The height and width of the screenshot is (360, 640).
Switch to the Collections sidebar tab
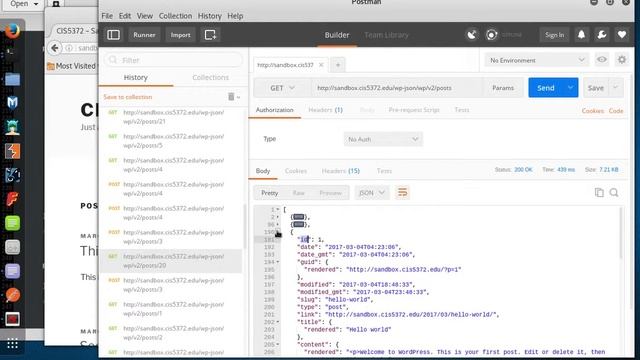(x=210, y=77)
